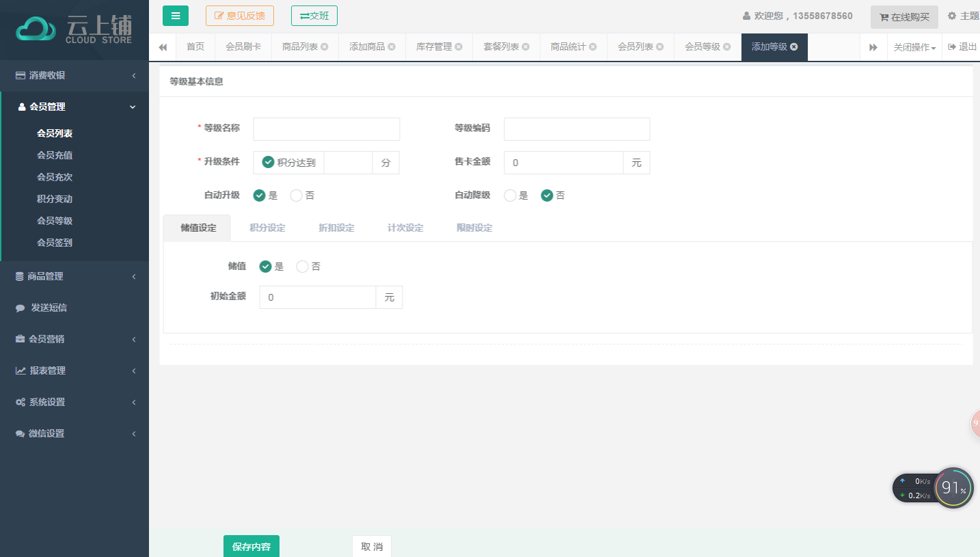Switch to the 计次设定 tab
This screenshot has width=980, height=557.
(405, 228)
